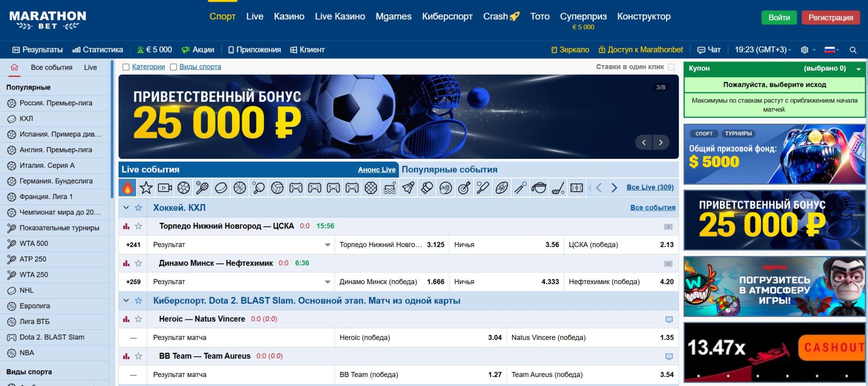Toggle Ставки в один клик checkbox

(x=671, y=67)
